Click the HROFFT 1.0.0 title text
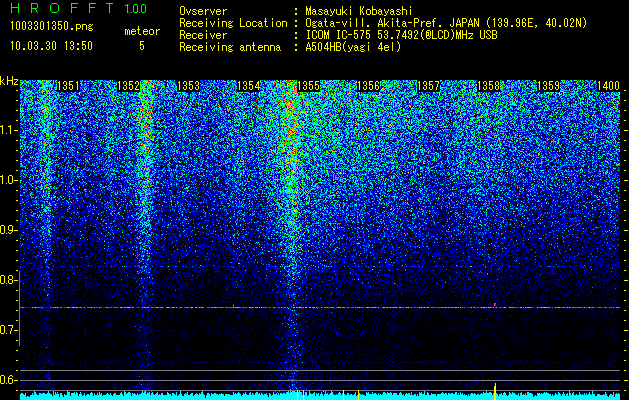The width and height of the screenshot is (629, 400). tap(79, 8)
